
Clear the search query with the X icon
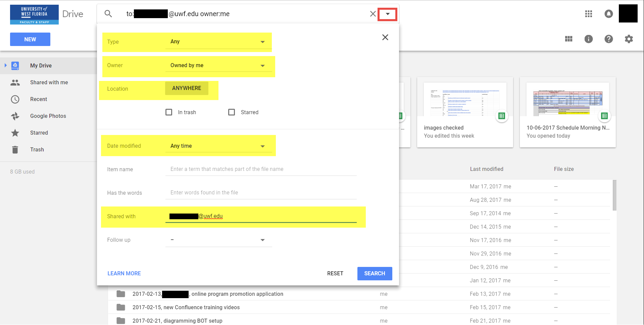[373, 14]
